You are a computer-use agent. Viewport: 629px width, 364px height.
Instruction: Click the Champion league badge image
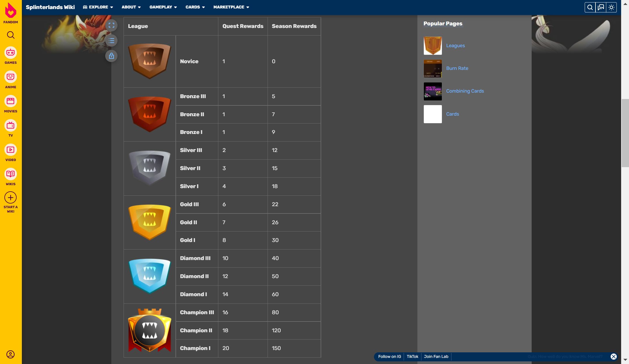point(150,330)
